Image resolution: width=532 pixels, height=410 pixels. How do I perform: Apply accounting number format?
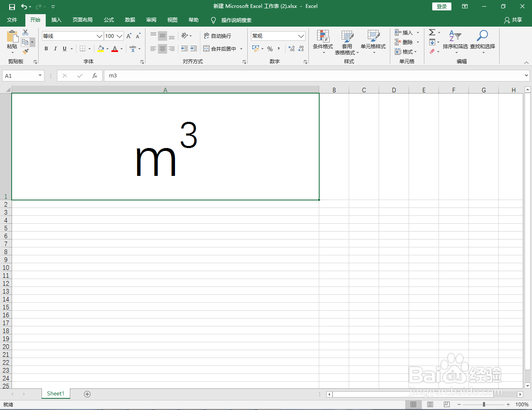point(256,49)
